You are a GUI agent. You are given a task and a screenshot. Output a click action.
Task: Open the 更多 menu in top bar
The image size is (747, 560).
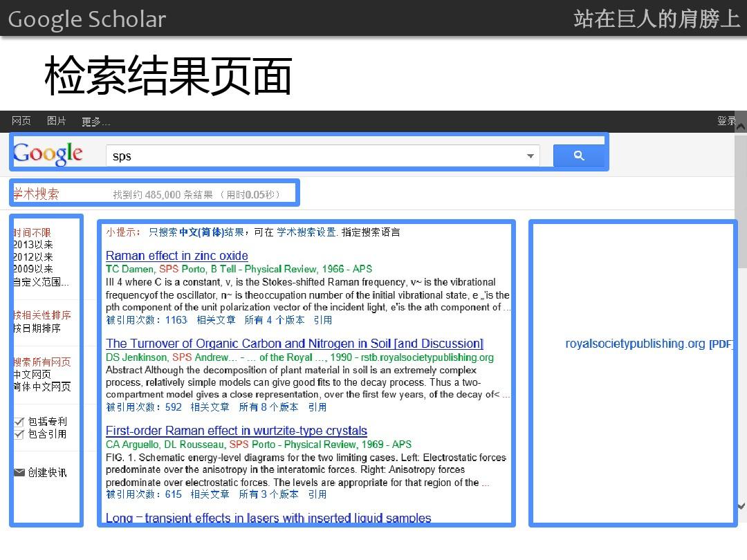click(95, 122)
